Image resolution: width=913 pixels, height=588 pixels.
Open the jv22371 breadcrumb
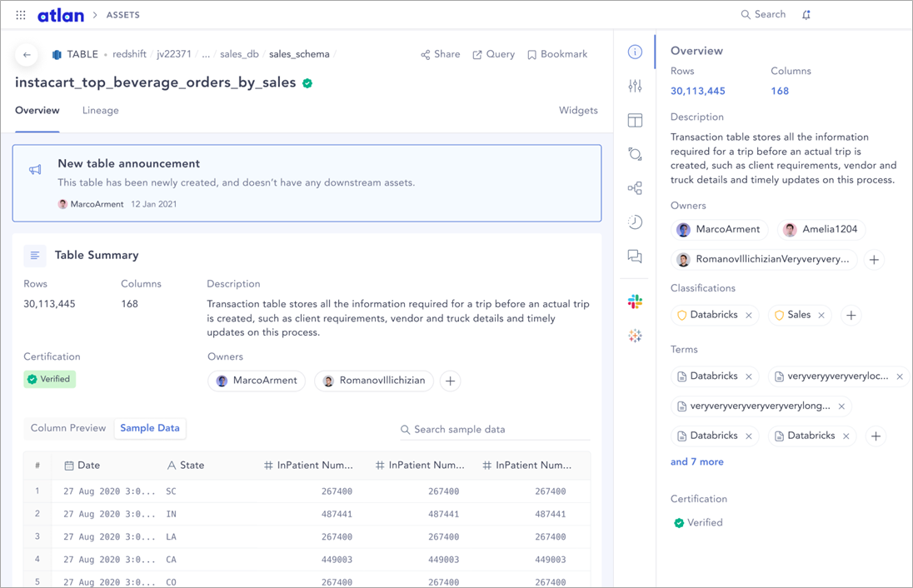pos(174,54)
